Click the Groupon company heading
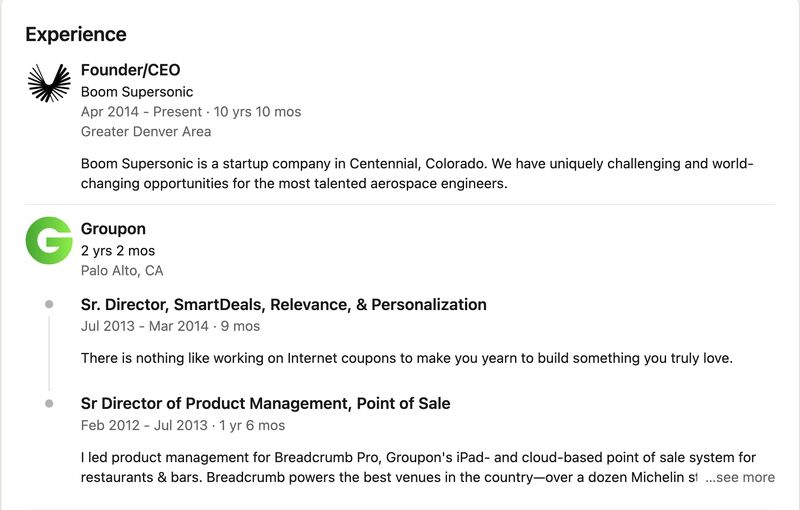Viewport: 800px width, 510px height. pos(113,228)
